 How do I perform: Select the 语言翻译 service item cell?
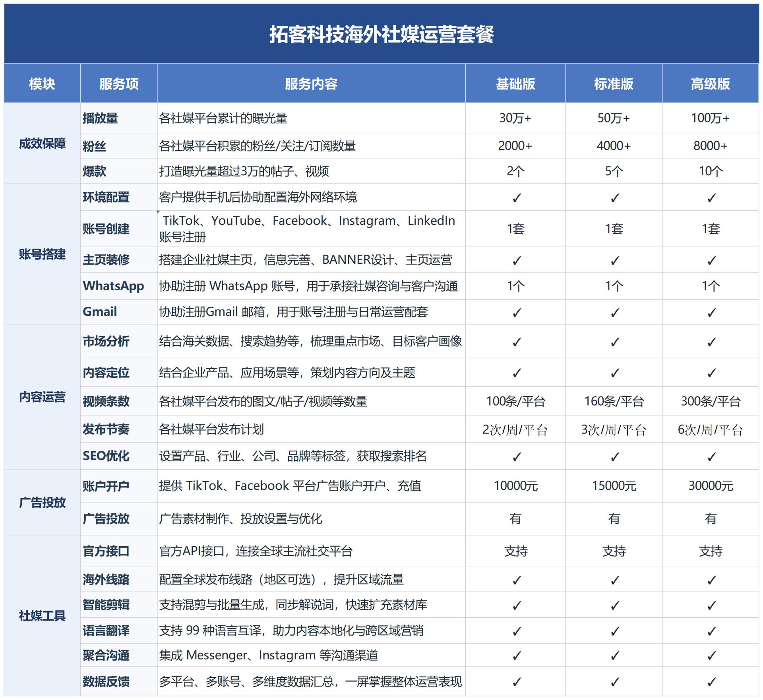119,630
